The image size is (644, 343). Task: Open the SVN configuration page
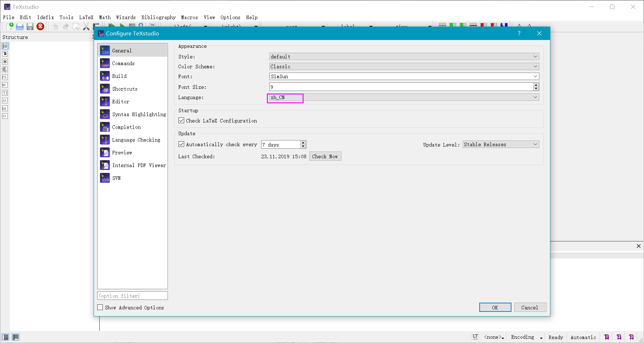point(105,178)
